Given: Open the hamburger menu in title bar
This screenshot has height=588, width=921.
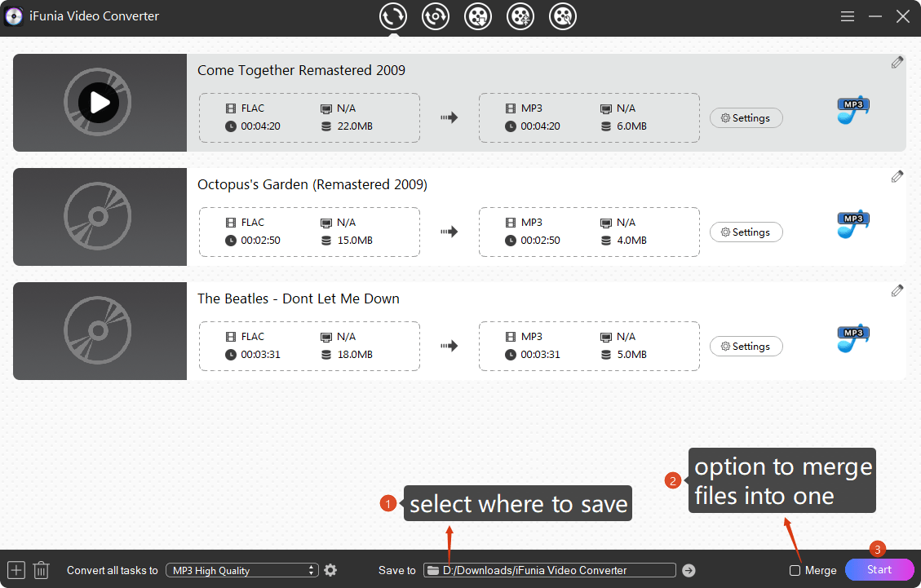Looking at the screenshot, I should (848, 16).
